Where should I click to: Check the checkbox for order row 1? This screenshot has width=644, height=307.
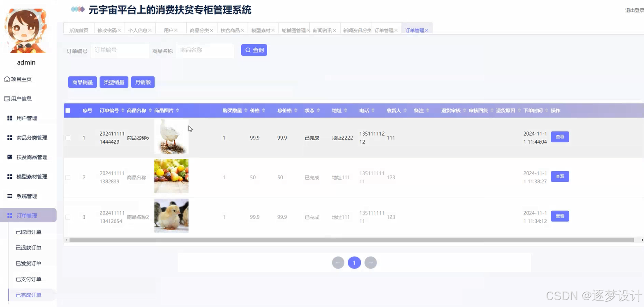[68, 138]
